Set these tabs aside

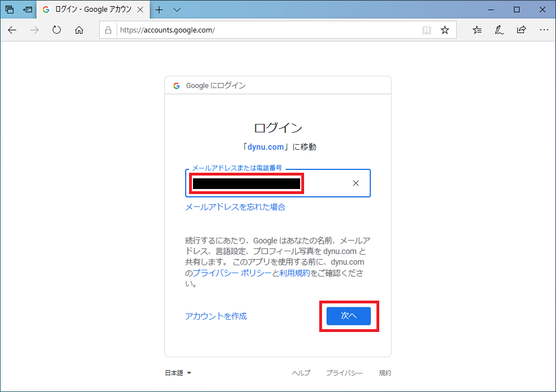coord(27,10)
